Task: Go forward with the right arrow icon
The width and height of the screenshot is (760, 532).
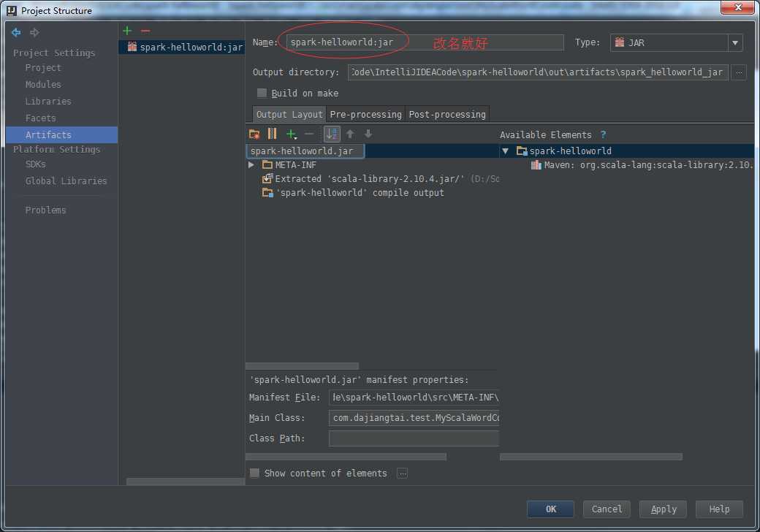Action: 34,32
